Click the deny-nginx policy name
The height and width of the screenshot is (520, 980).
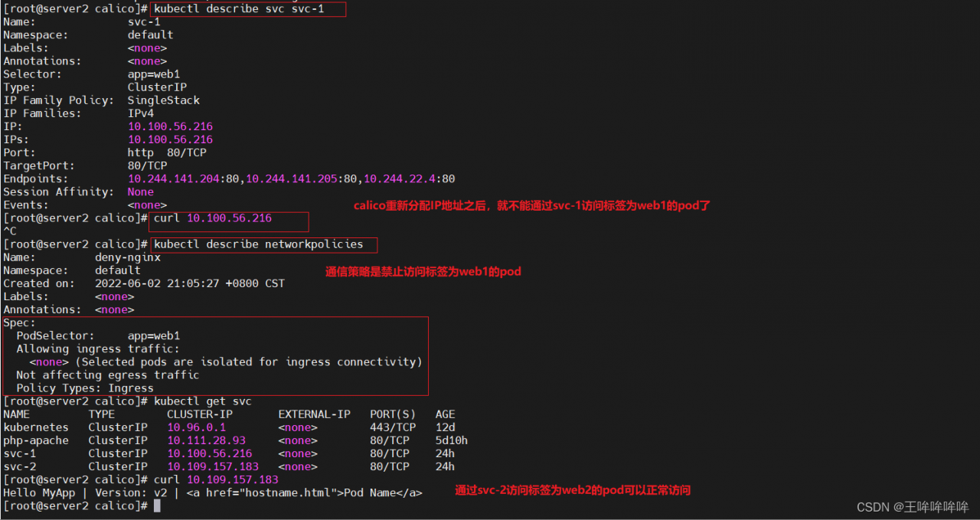128,257
